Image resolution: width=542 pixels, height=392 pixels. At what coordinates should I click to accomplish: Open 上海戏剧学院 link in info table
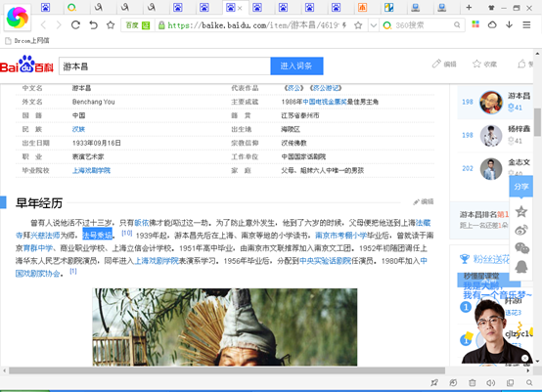coord(91,170)
